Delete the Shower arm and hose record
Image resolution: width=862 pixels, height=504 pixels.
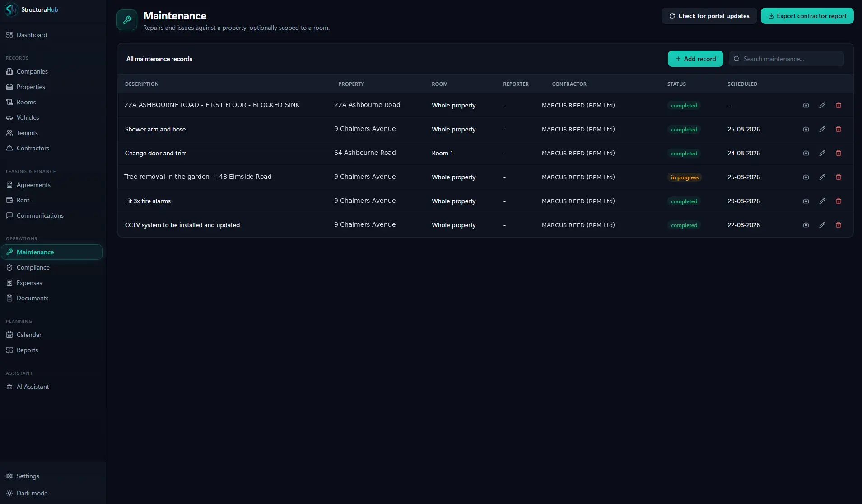(839, 129)
